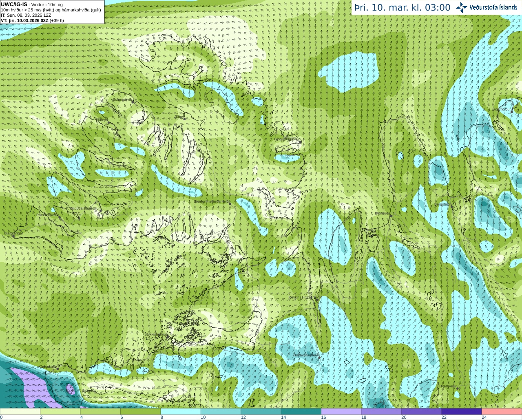Select the green 4–6 m/s legend swatch
Image resolution: width=522 pixels, height=420 pixels.
click(100, 411)
